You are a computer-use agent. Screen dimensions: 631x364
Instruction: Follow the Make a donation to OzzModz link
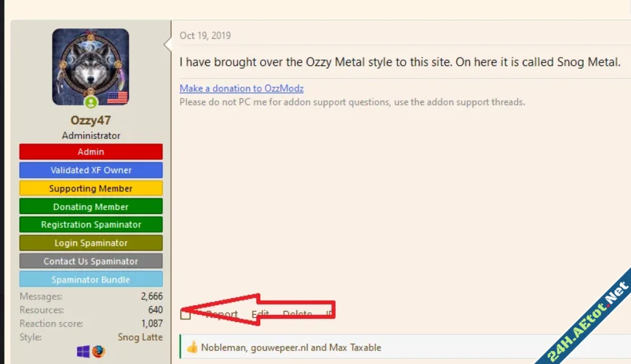[x=241, y=89]
